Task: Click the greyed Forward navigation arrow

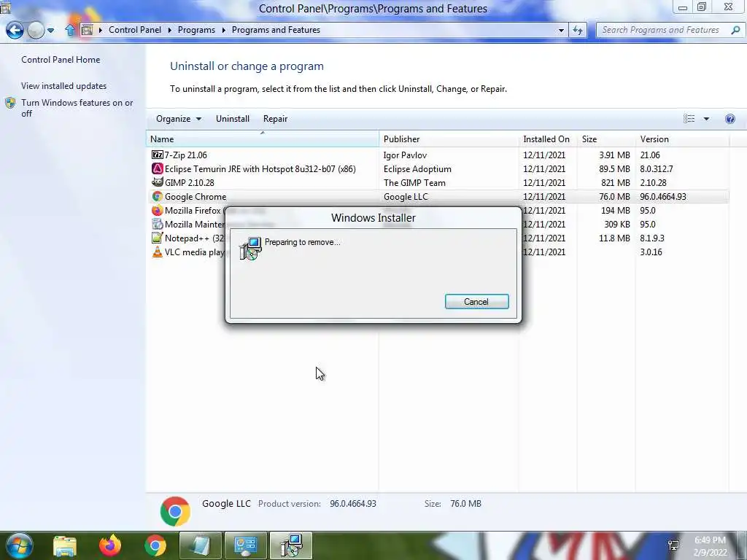Action: point(36,30)
